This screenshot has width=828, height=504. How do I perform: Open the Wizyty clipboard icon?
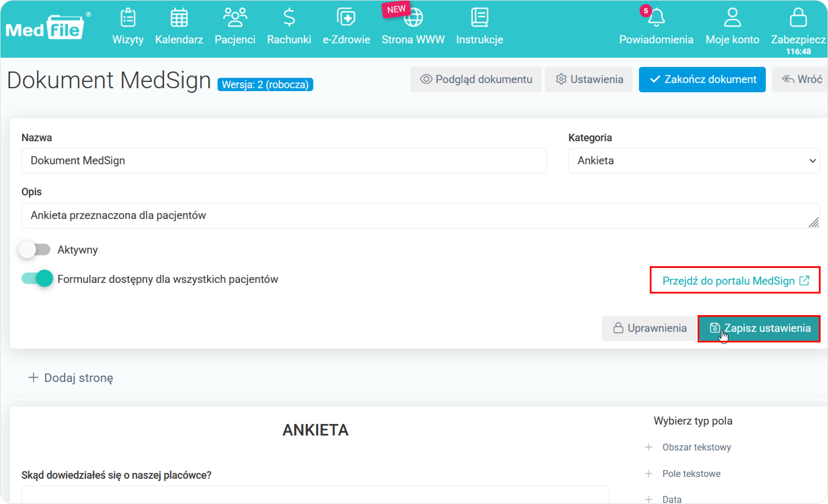pyautogui.click(x=128, y=17)
